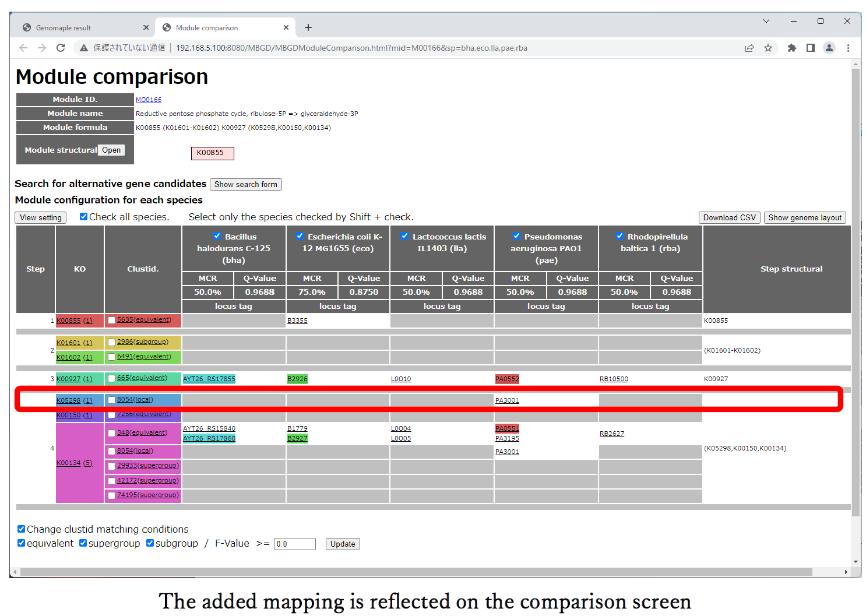The image size is (866, 616).
Task: Toggle the Escherichia coli K-12 species checkbox
Action: pos(300,236)
